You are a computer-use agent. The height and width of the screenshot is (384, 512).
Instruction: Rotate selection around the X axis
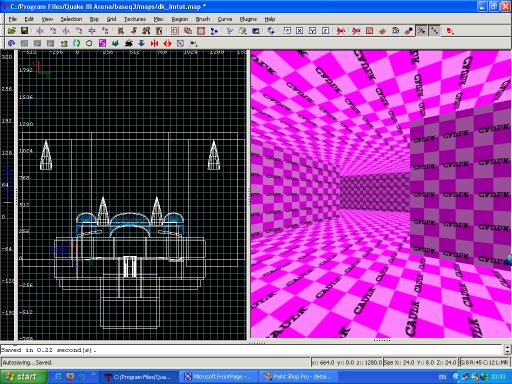coord(53,31)
